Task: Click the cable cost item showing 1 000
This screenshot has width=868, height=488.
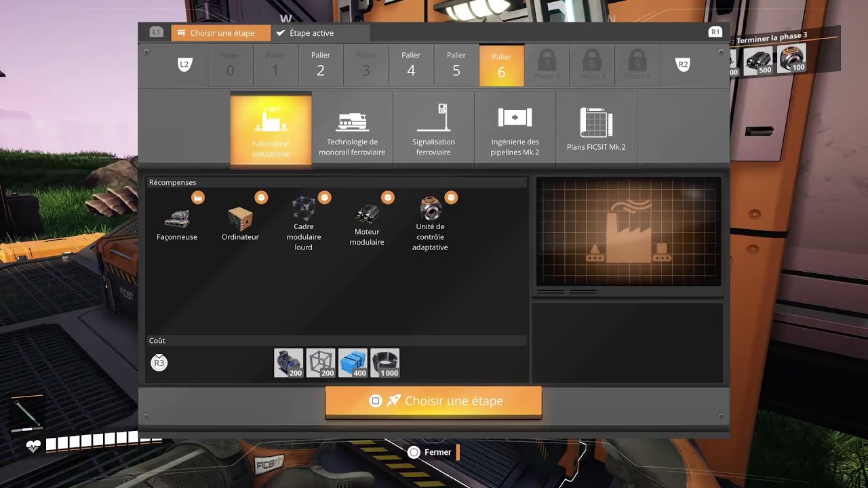Action: pos(384,363)
